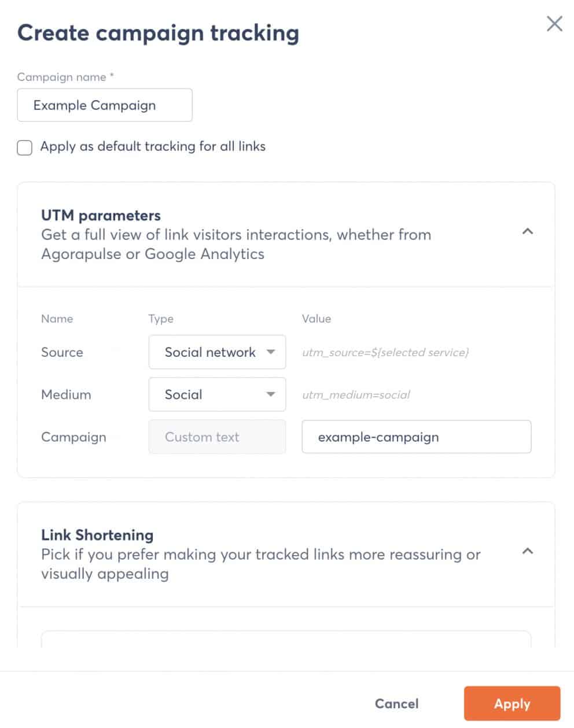
Task: Click the Source type dropdown arrow
Action: (270, 352)
